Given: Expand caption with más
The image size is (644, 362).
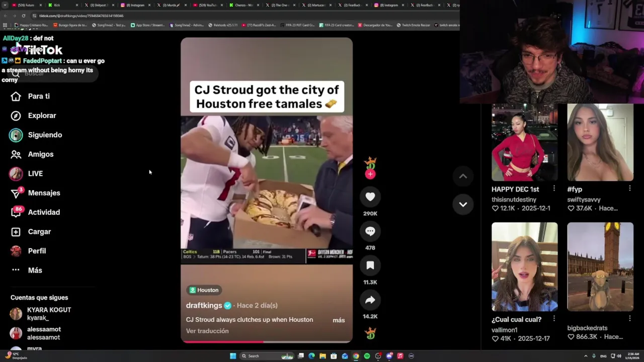Looking at the screenshot, I should tap(339, 320).
